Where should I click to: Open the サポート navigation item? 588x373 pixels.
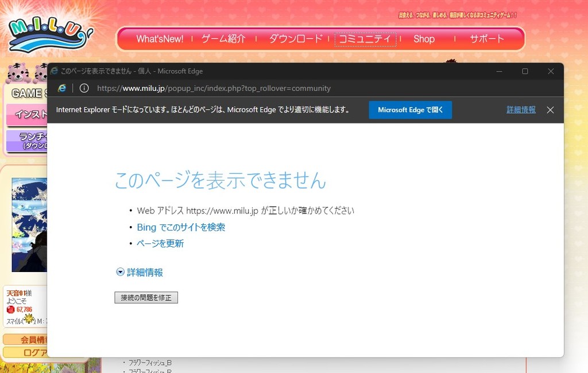487,39
